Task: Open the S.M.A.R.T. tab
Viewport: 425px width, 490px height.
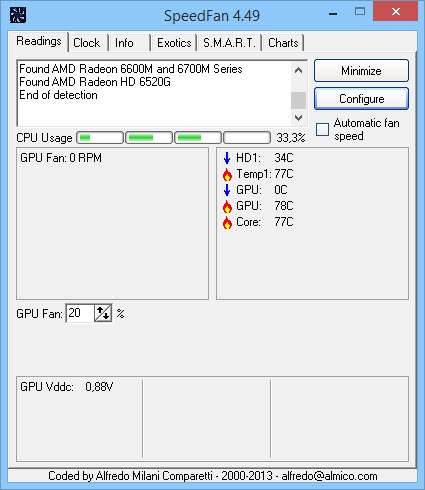Action: tap(229, 43)
